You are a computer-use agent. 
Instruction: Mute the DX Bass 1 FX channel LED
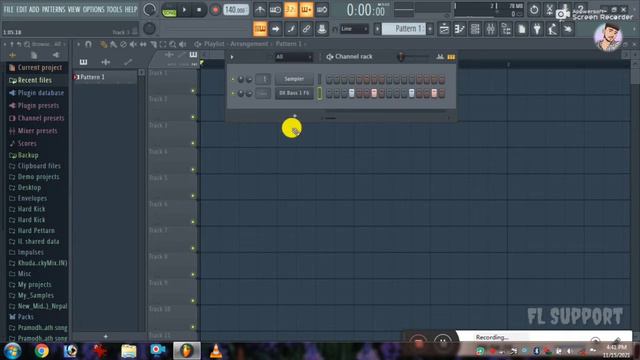click(233, 93)
